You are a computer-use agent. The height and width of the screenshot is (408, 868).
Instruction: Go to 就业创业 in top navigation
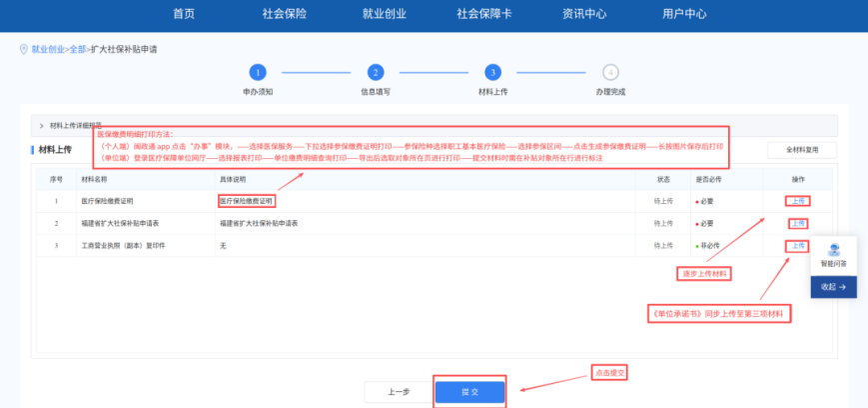click(385, 14)
